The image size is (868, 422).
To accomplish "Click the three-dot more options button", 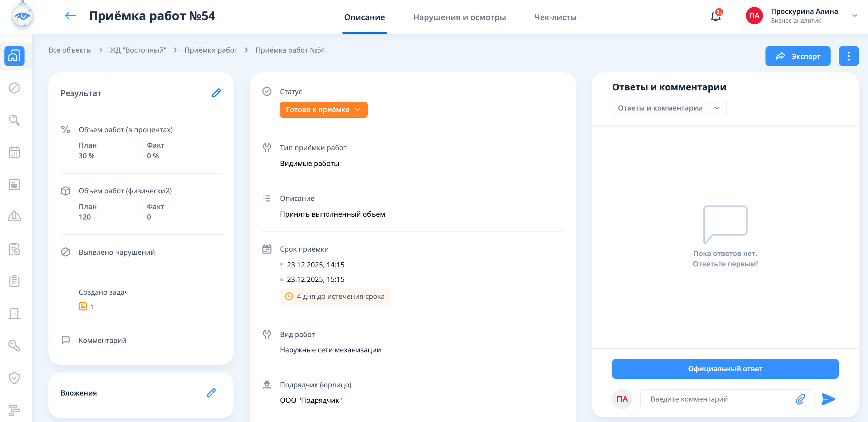I will 848,56.
